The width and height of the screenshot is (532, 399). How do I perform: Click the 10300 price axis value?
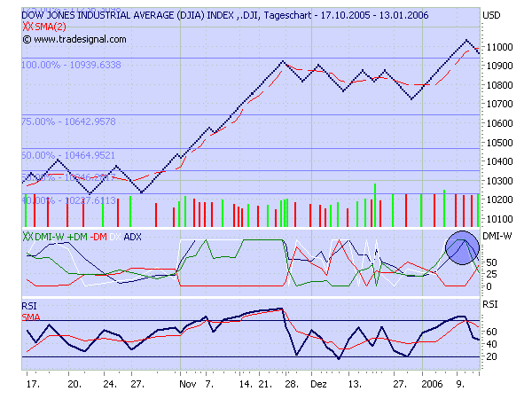coord(499,181)
